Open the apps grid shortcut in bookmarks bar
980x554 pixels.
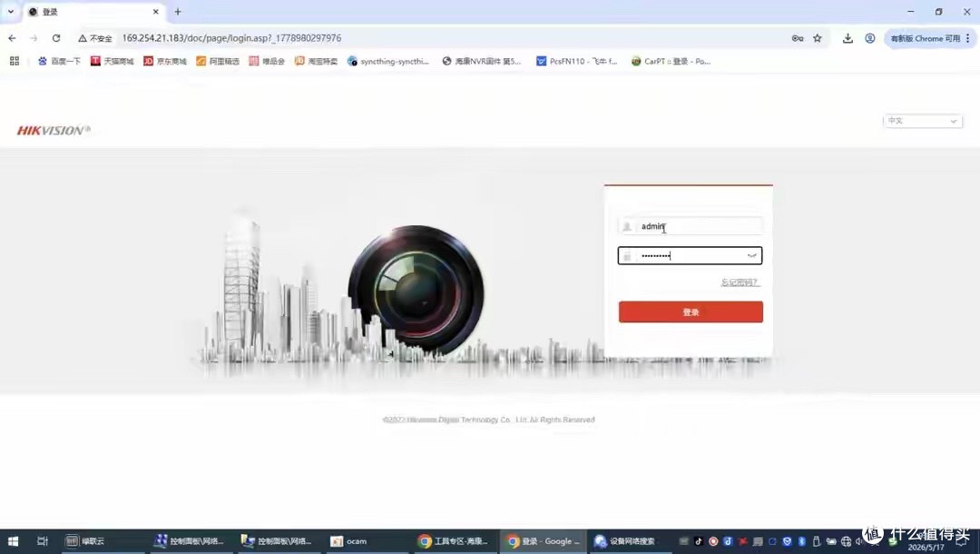[x=15, y=61]
